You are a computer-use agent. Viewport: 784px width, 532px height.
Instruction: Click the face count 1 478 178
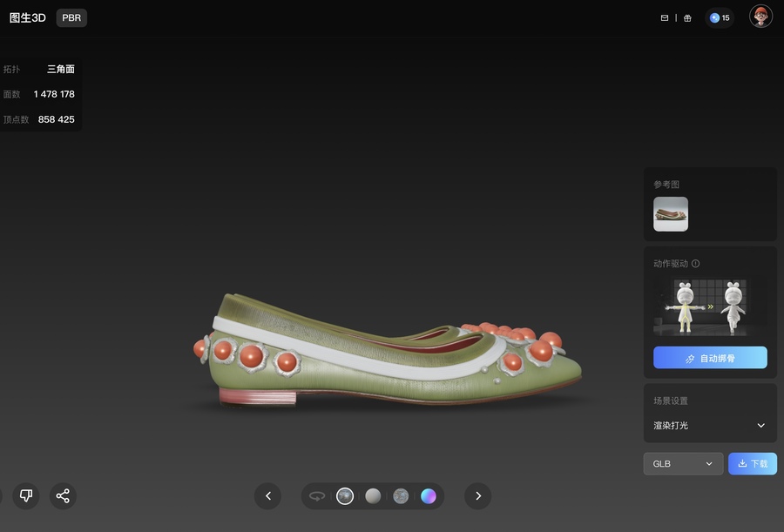pos(54,94)
